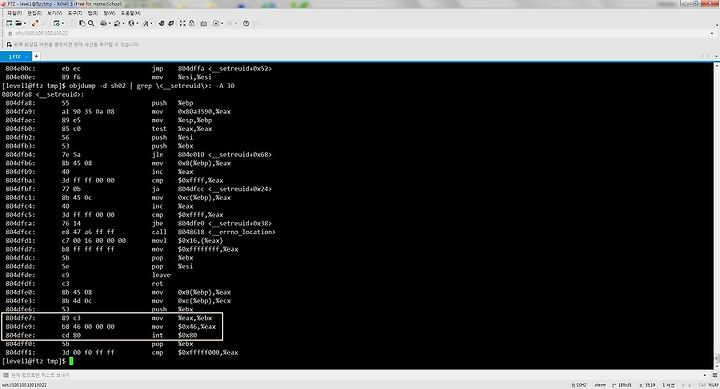Click the Lock screen padlock icon
The image size is (720, 389).
tap(191, 23)
